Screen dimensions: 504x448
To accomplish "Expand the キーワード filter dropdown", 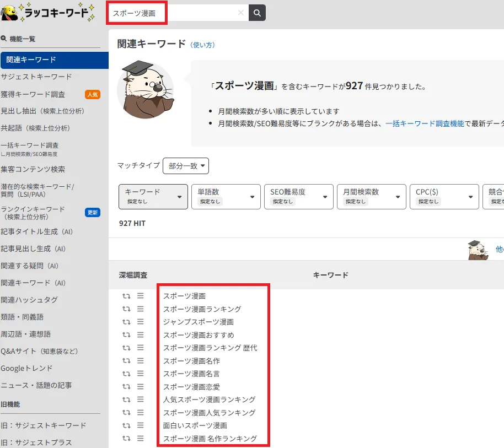I will [x=153, y=197].
